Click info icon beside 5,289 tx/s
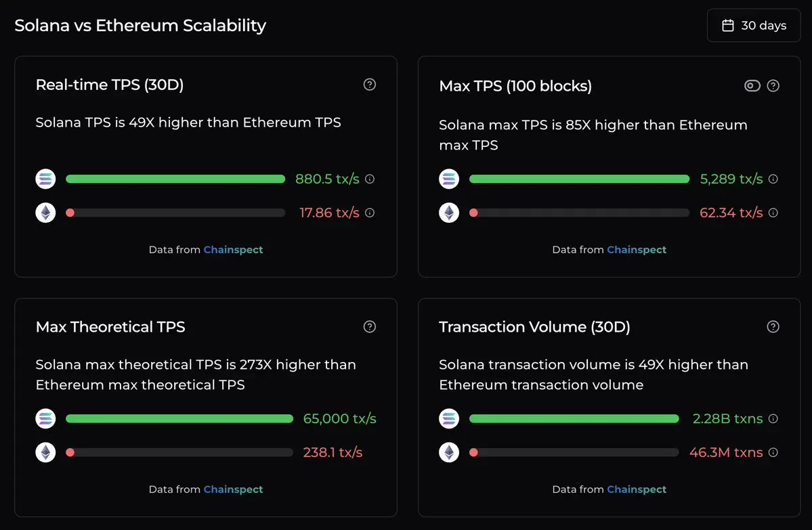The height and width of the screenshot is (530, 812). tap(773, 179)
